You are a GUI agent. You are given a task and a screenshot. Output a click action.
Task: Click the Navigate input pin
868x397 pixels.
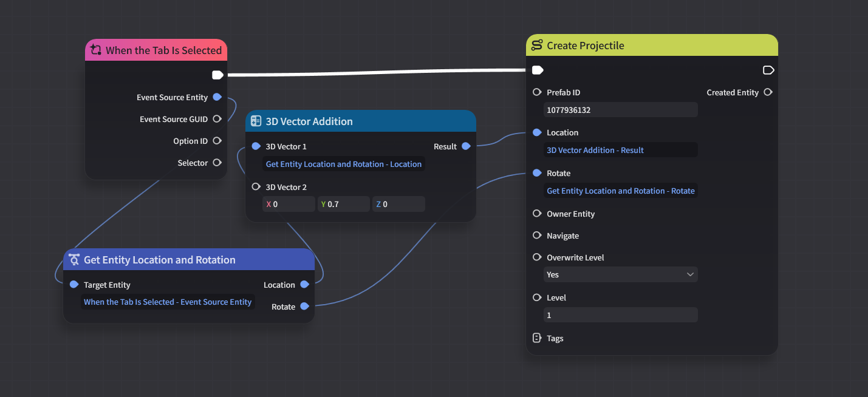[x=537, y=236]
